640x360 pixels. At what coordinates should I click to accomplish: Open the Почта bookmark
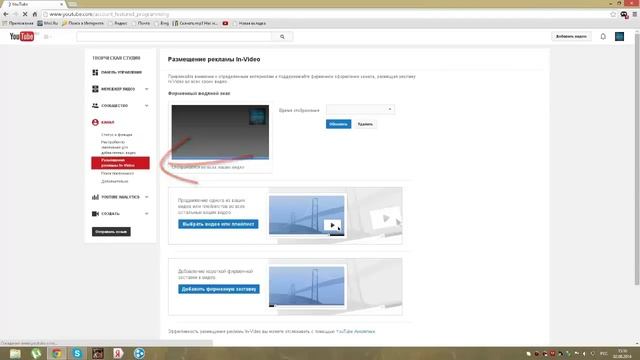(x=141, y=23)
